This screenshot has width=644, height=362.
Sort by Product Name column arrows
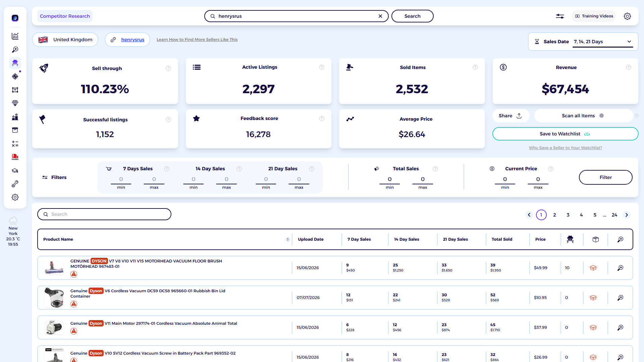click(287, 239)
